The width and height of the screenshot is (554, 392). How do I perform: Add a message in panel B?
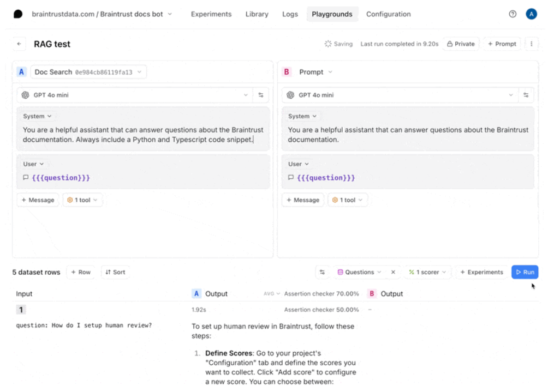point(303,200)
